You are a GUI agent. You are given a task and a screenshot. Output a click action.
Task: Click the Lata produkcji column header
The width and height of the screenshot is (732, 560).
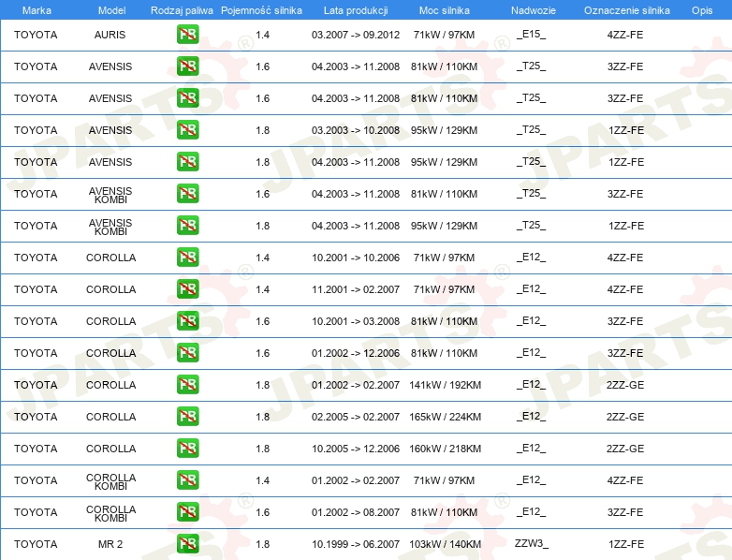(x=356, y=10)
